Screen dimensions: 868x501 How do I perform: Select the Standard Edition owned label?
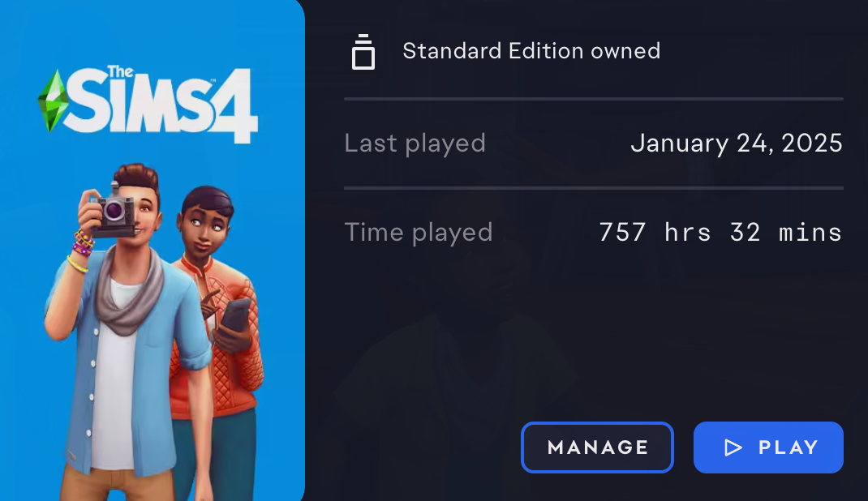(x=531, y=51)
